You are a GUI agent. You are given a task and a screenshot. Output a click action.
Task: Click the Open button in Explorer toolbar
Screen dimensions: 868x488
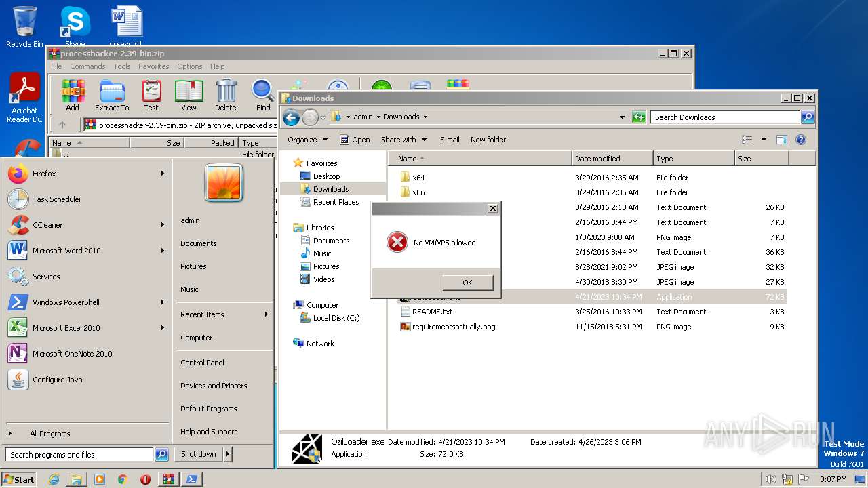pos(355,140)
